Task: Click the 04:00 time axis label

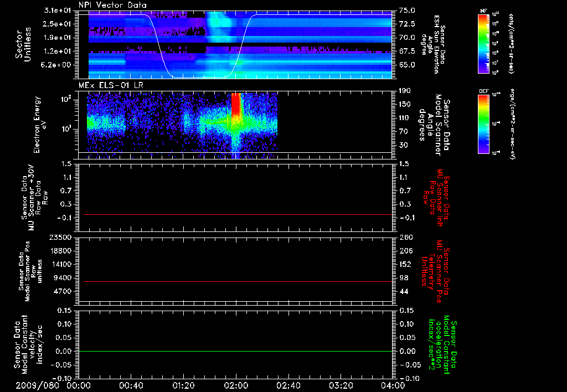Action: click(x=393, y=385)
